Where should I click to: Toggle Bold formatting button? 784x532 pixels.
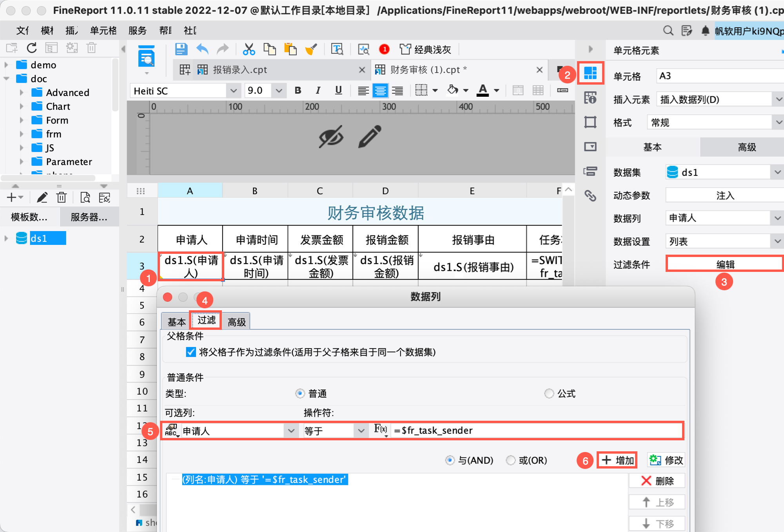[x=298, y=90]
